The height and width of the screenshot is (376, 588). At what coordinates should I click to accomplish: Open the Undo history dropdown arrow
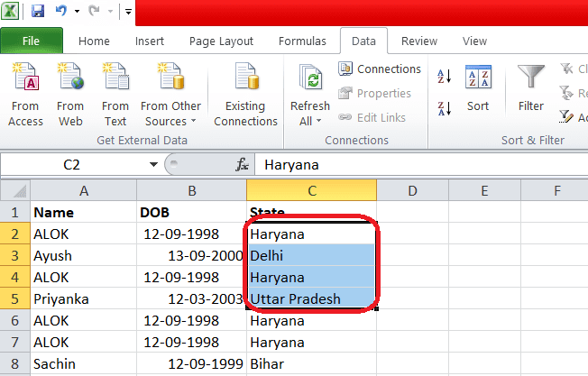coord(77,11)
